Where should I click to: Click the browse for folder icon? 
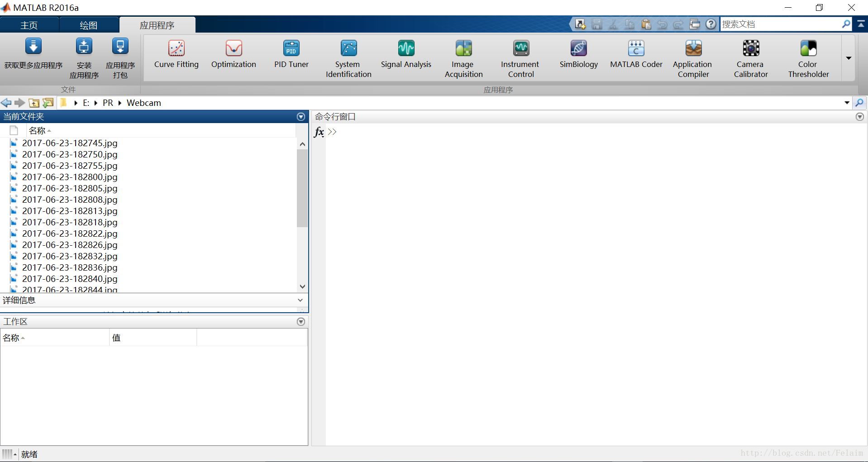click(x=48, y=103)
